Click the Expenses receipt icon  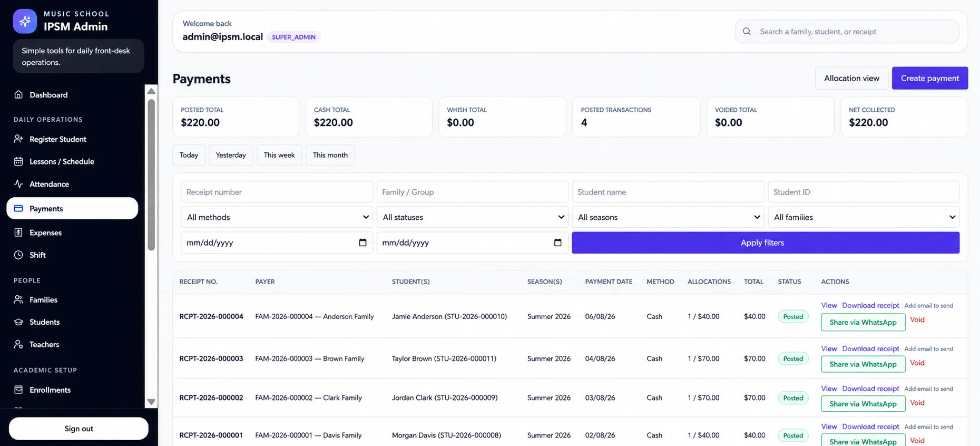(18, 232)
